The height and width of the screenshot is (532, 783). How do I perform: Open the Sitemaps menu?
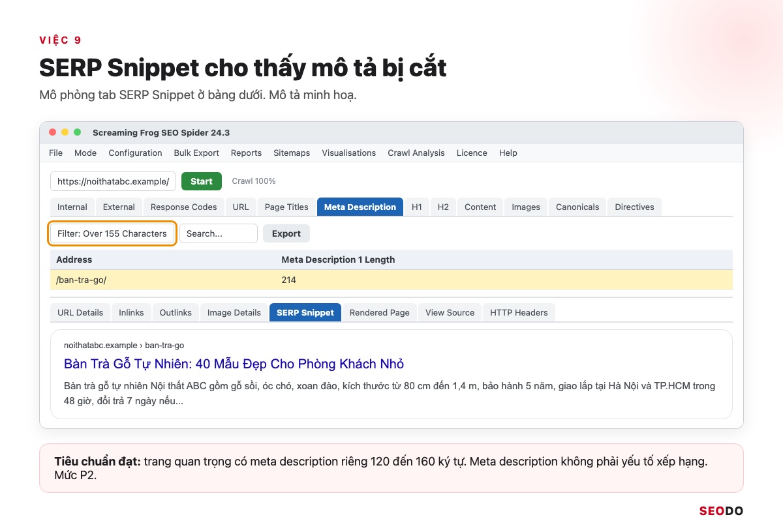pos(292,153)
